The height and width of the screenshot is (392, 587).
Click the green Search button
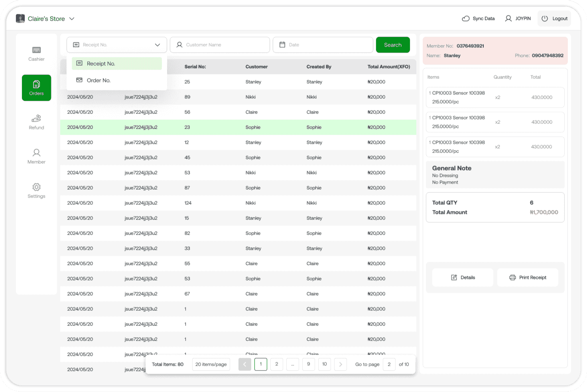tap(393, 45)
